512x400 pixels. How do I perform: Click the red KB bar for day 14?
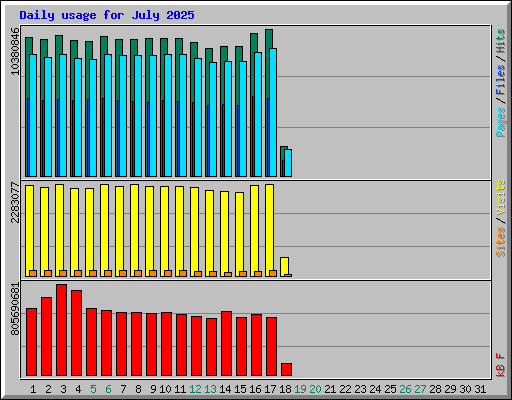(226, 344)
